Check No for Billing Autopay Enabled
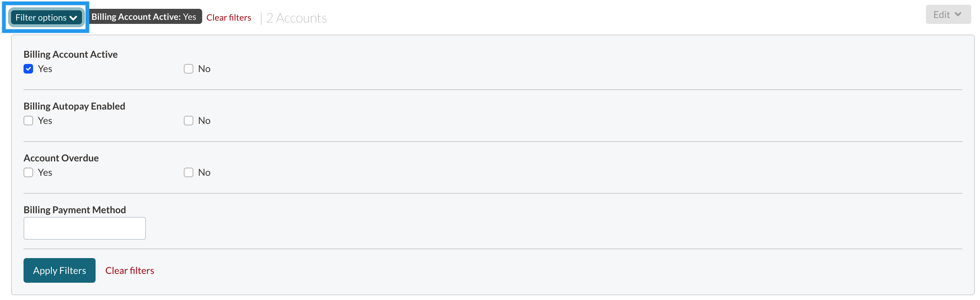980x300 pixels. coord(188,120)
